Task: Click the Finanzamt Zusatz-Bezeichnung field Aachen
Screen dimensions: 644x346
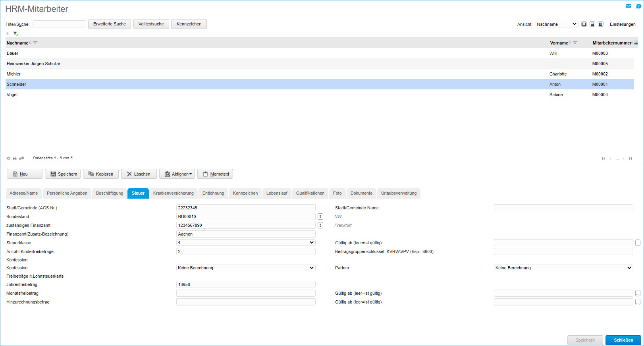Action: [246, 234]
